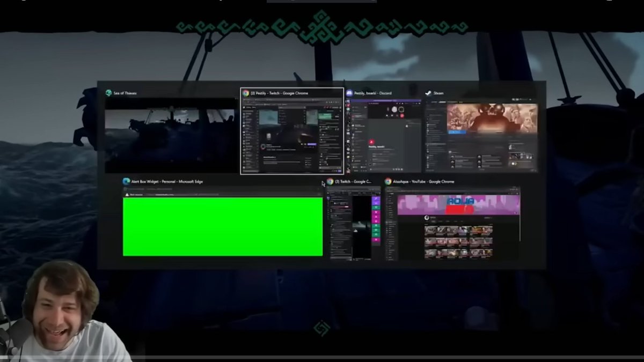The height and width of the screenshot is (362, 644).
Task: Click the Discord app icon
Action: point(349,93)
